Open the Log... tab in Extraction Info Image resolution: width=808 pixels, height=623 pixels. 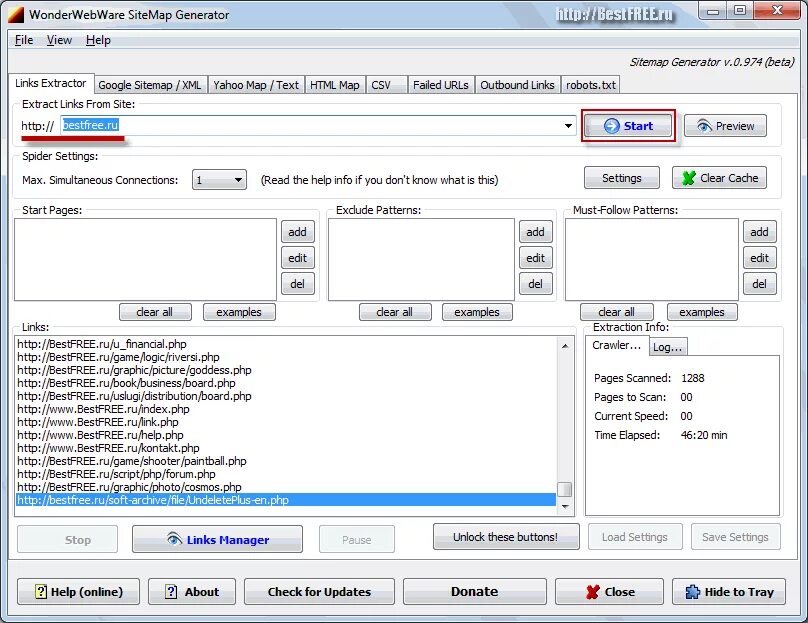click(x=668, y=347)
